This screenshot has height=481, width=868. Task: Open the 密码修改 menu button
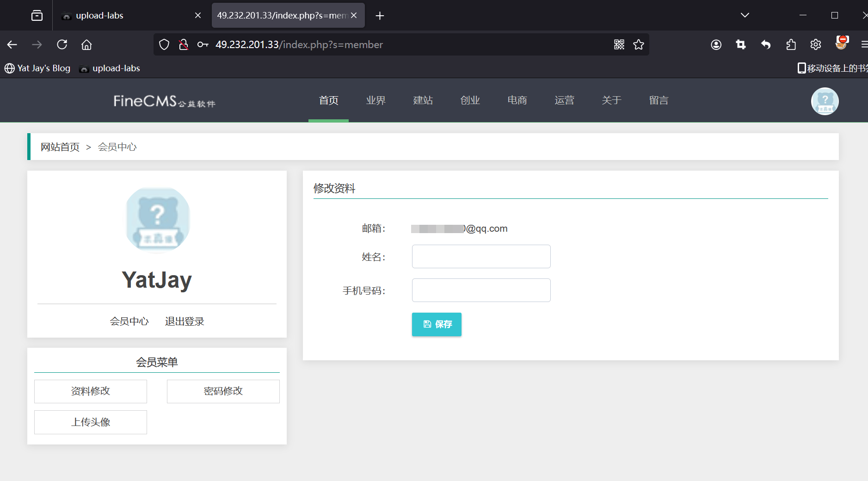click(223, 391)
